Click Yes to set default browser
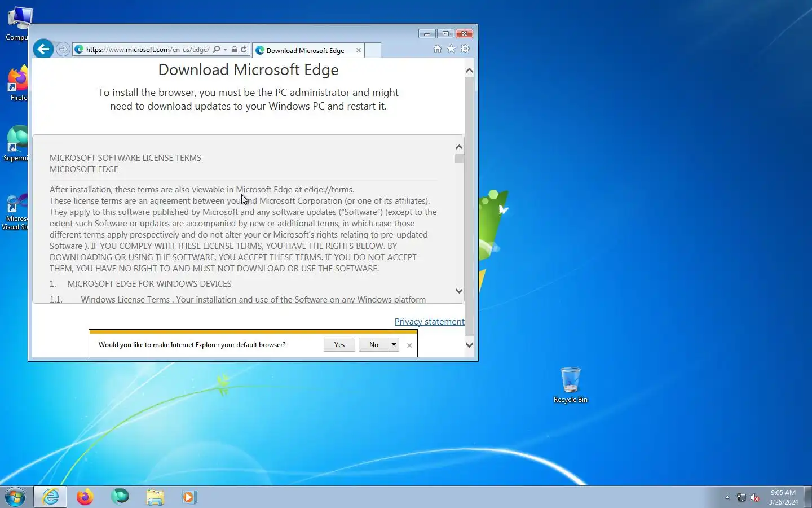The image size is (812, 508). (x=339, y=345)
